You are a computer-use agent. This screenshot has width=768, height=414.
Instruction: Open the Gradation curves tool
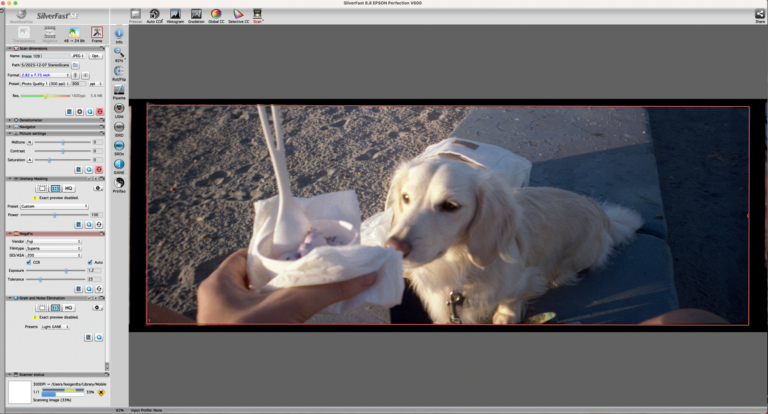[195, 15]
